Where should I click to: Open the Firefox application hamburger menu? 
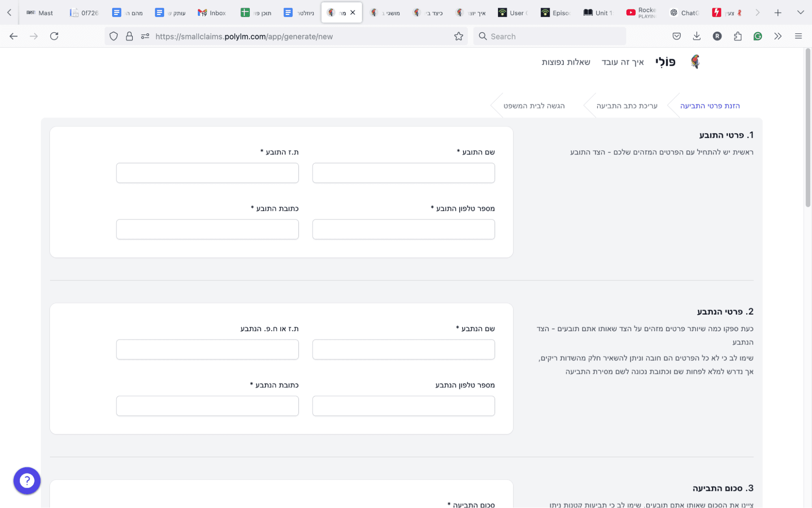798,36
